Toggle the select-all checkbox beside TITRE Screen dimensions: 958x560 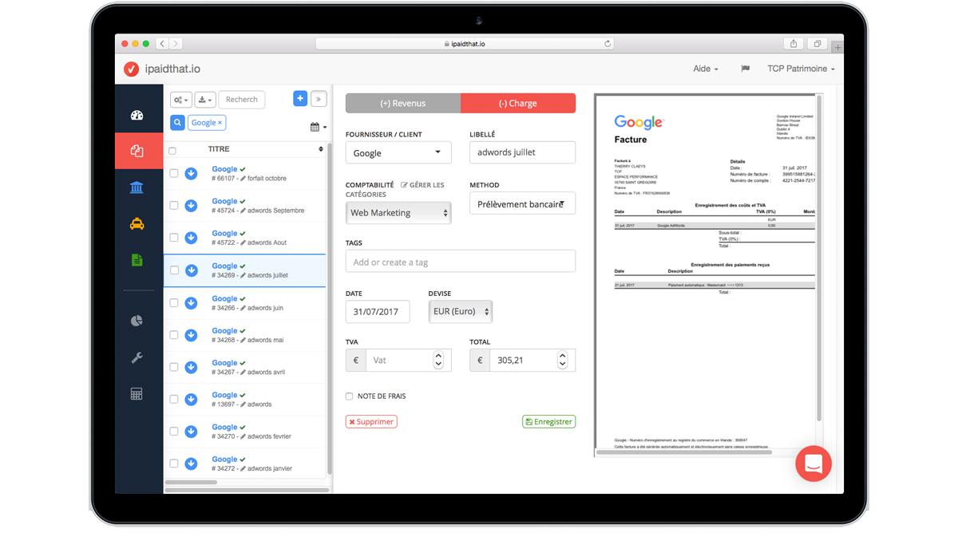pyautogui.click(x=172, y=151)
